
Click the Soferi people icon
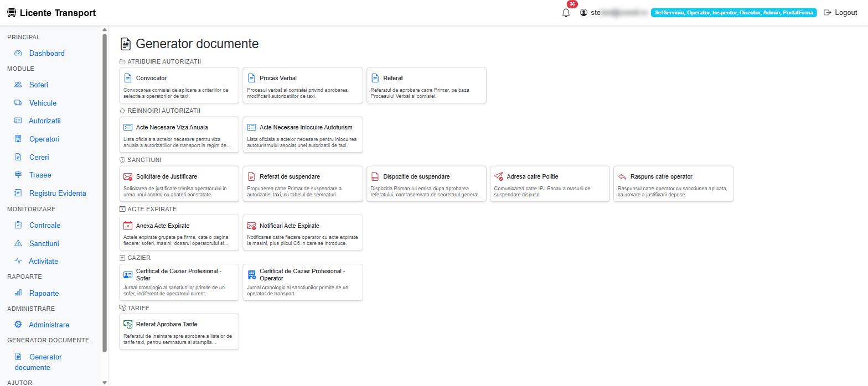[18, 85]
